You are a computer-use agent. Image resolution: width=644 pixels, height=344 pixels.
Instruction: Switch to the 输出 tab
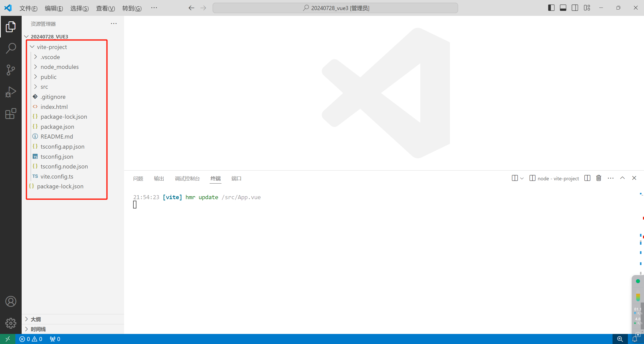click(x=159, y=179)
